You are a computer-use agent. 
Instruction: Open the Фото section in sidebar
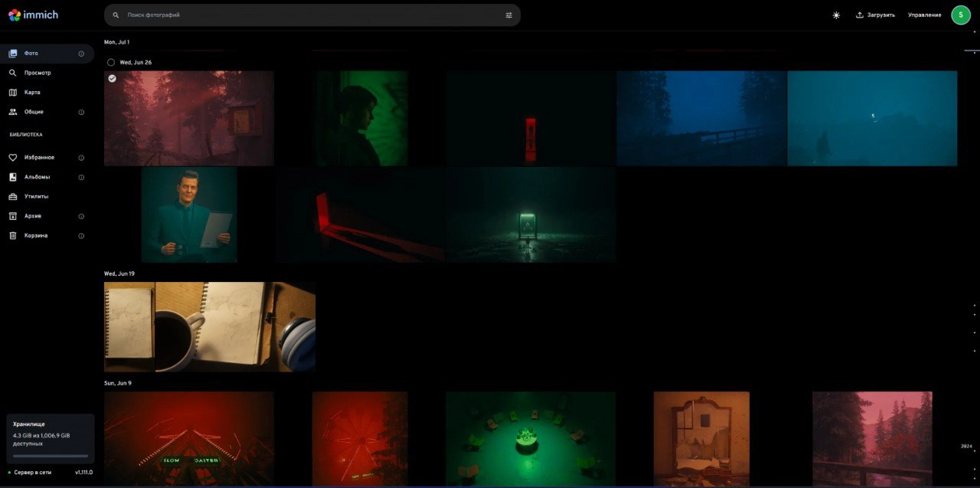click(47, 54)
